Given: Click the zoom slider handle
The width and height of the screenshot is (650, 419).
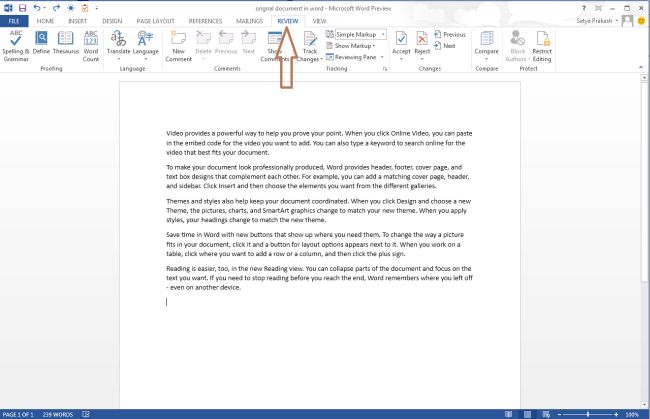Looking at the screenshot, I should 588,414.
